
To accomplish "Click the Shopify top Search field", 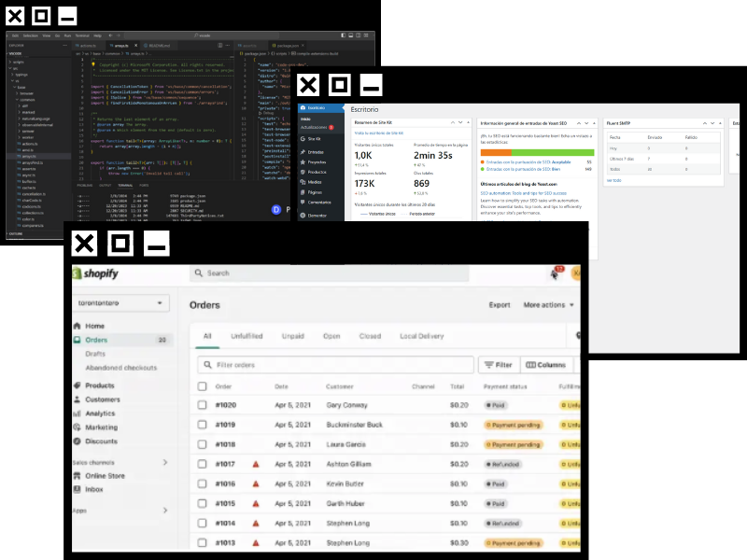I will [330, 273].
